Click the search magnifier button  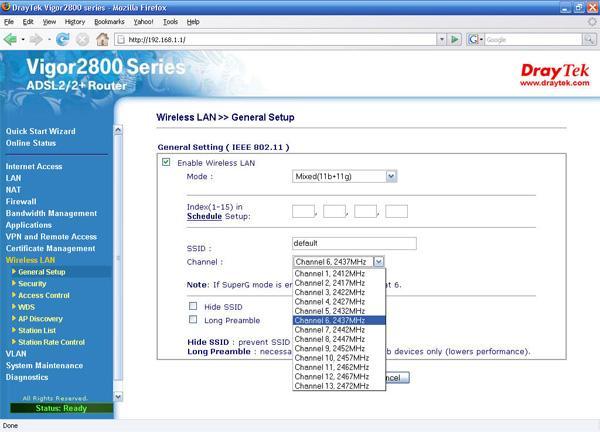[x=589, y=39]
